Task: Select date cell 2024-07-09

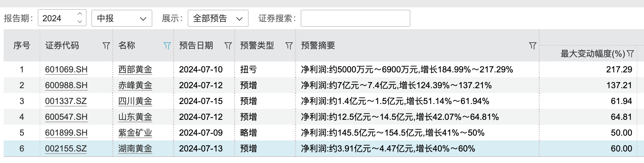Action: click(201, 133)
